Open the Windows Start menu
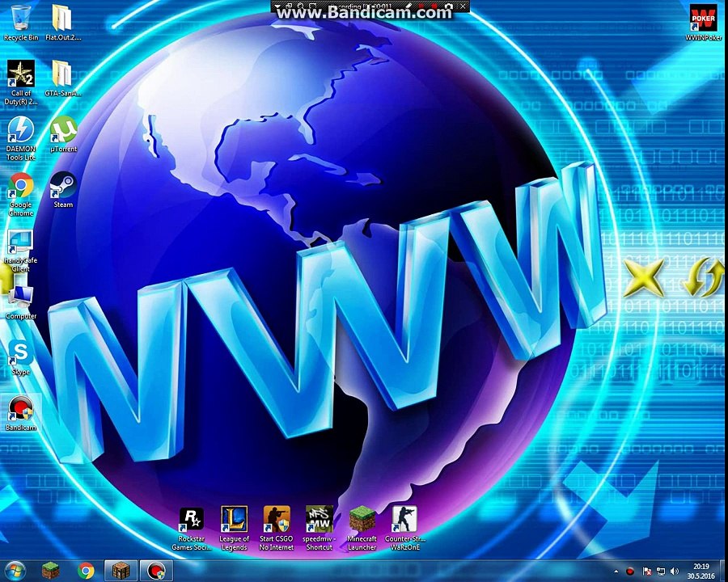Screen dimensions: 728x582 [x=15, y=571]
